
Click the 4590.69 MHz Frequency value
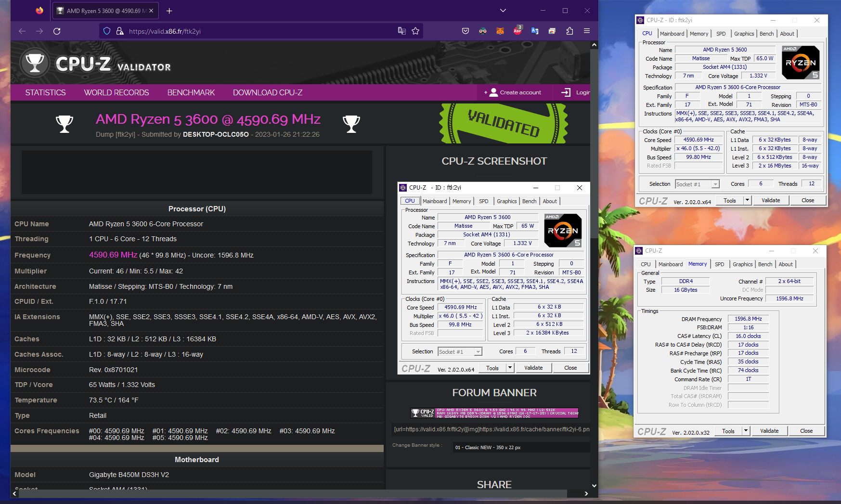(113, 255)
